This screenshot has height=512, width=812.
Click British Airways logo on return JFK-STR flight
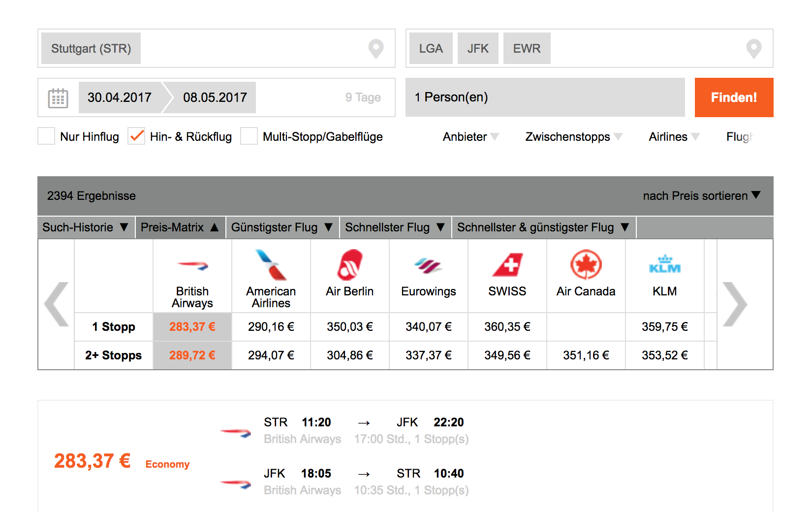pyautogui.click(x=235, y=484)
